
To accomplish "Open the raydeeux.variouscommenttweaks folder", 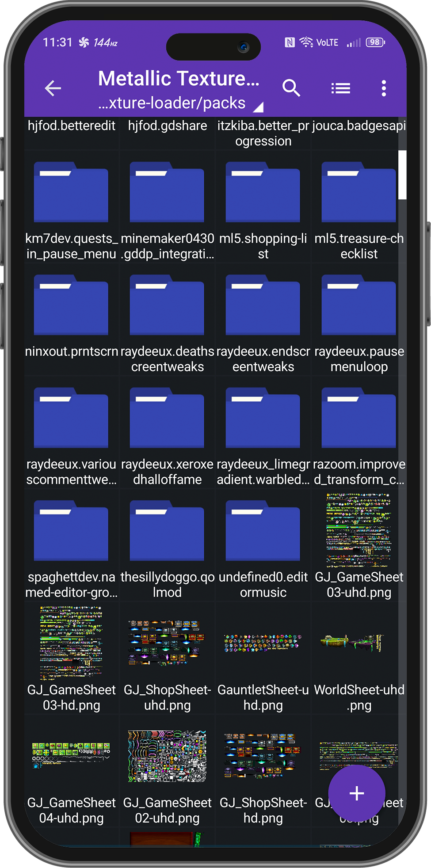I will (71, 418).
